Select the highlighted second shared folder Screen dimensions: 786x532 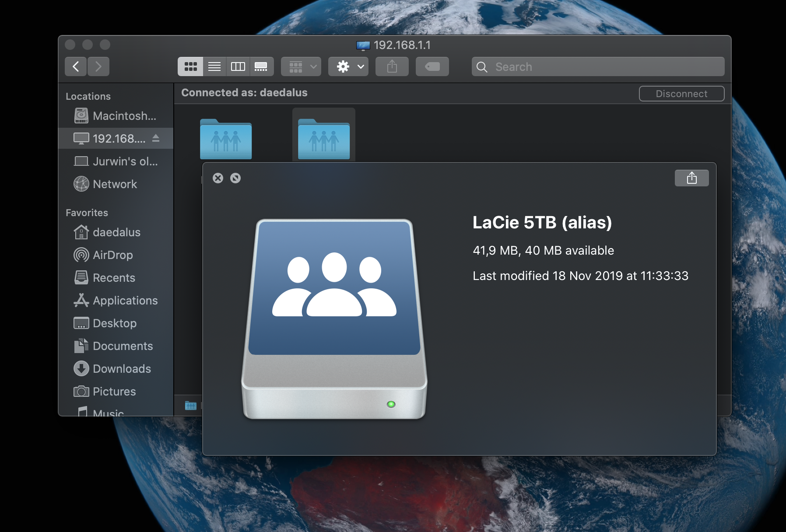tap(324, 139)
